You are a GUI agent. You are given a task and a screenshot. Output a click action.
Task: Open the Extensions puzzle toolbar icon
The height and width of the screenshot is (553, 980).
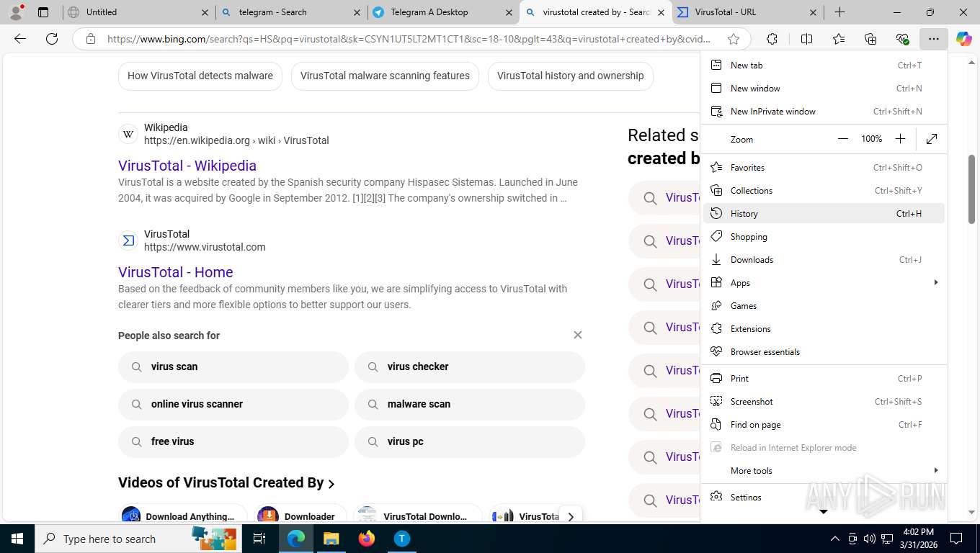(772, 39)
